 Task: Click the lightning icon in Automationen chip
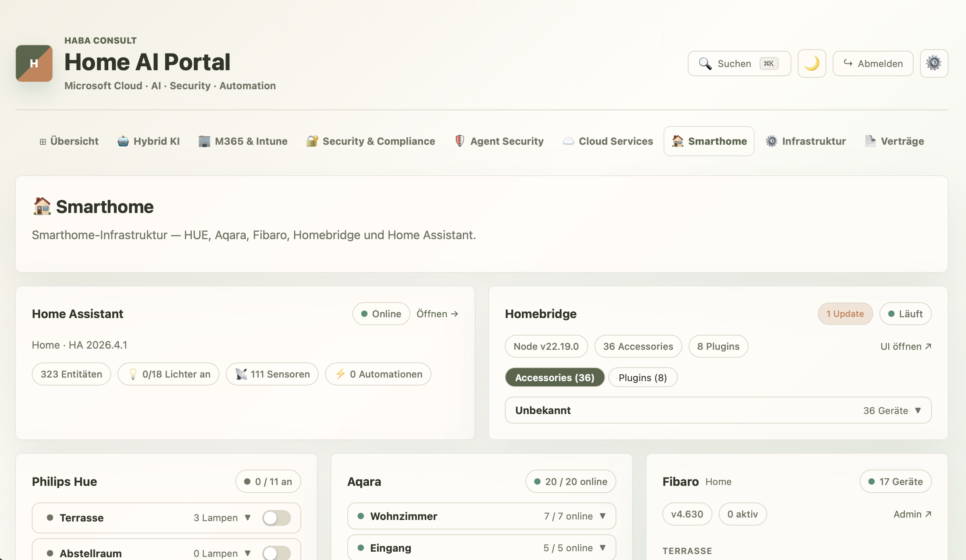341,374
